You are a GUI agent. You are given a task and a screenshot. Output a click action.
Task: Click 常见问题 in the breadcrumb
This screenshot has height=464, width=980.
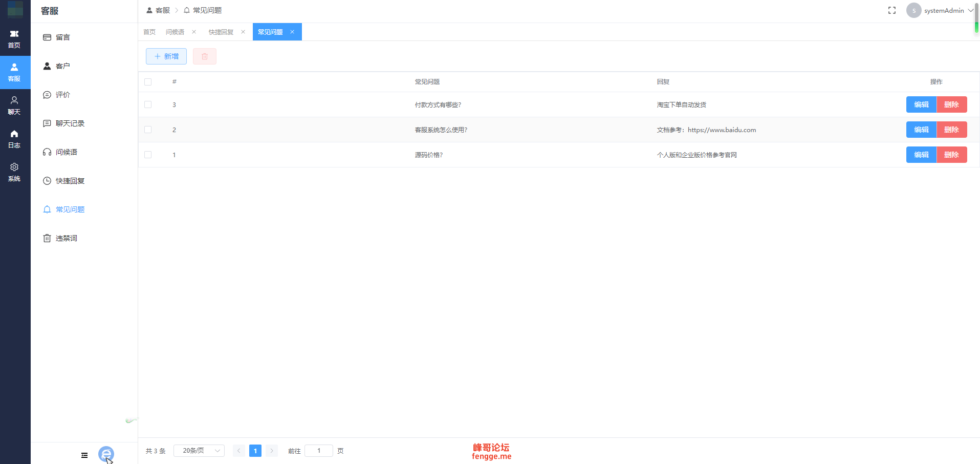click(x=203, y=10)
